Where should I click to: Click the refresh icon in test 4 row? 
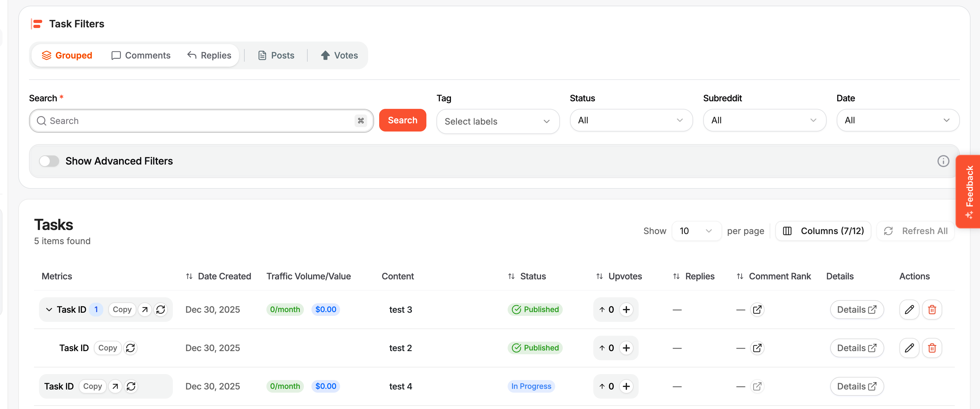point(131,386)
